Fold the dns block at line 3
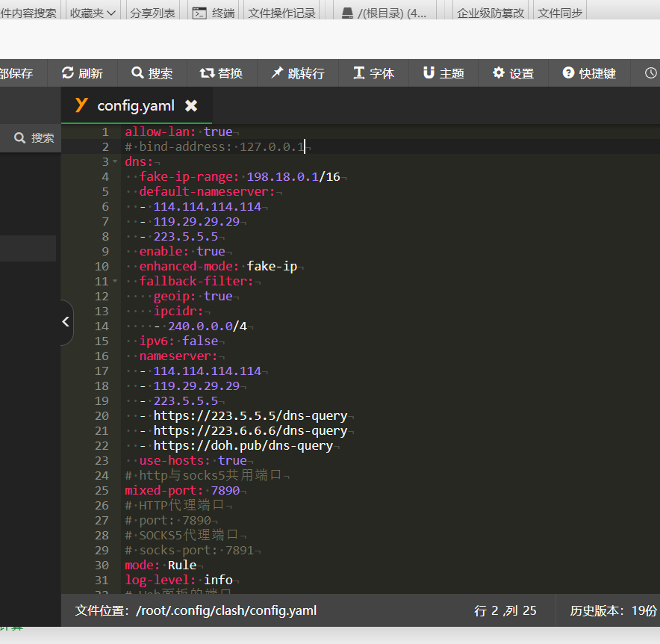This screenshot has height=644, width=660. tap(115, 161)
